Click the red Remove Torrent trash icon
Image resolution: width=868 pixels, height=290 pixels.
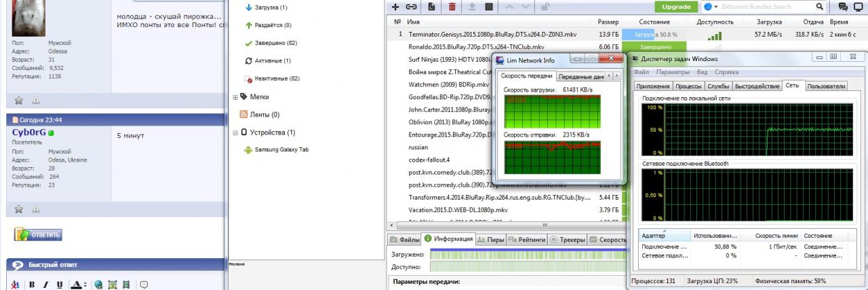(x=452, y=7)
